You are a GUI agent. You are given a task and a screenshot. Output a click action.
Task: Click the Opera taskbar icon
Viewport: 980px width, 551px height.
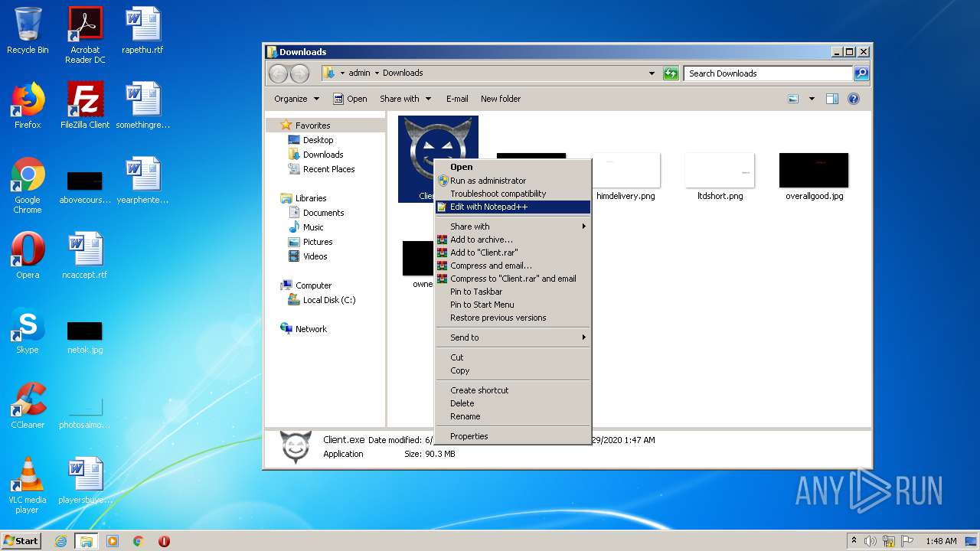pyautogui.click(x=164, y=541)
